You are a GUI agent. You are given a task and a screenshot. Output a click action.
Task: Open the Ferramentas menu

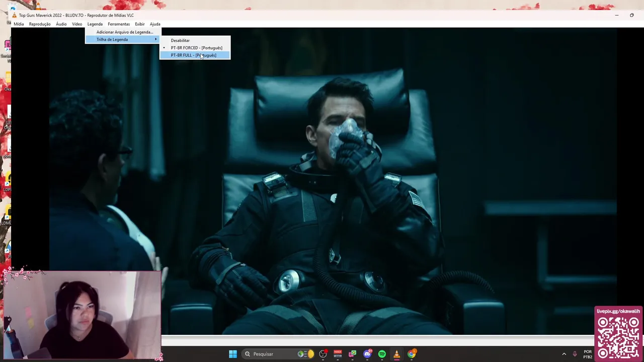(x=119, y=24)
